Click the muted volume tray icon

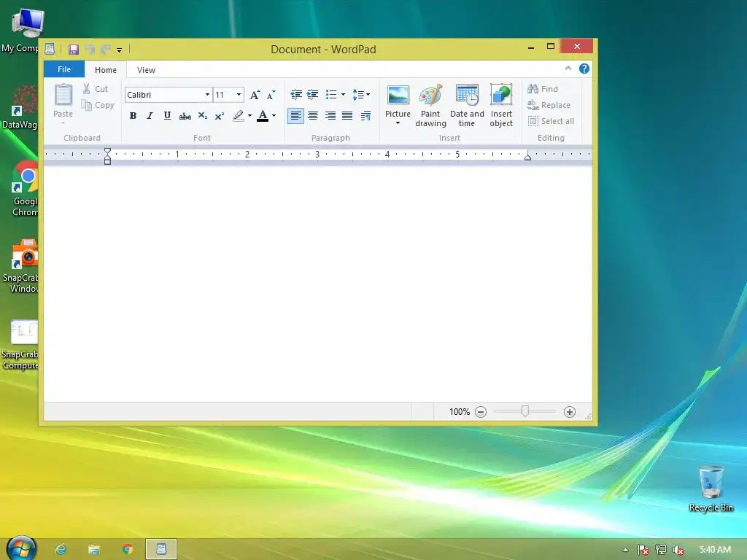click(678, 550)
